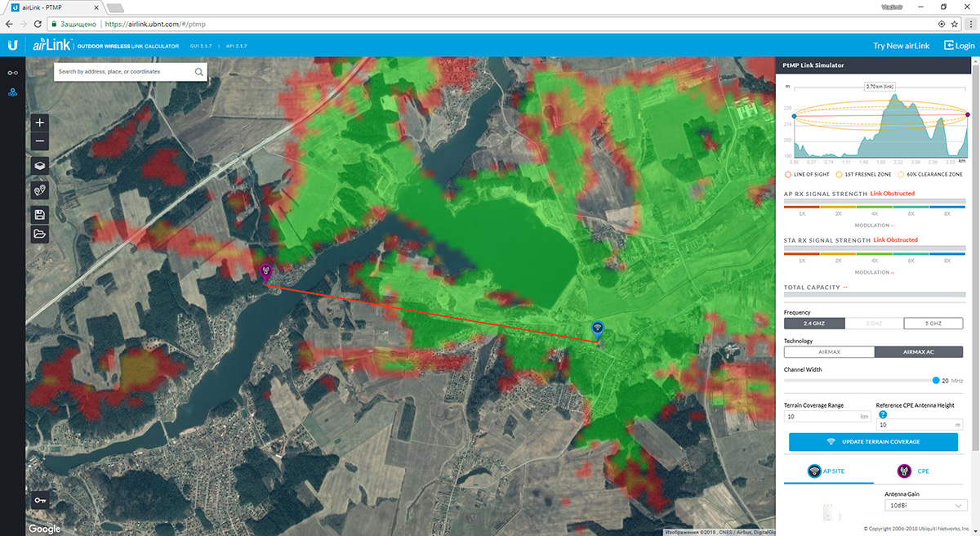
Task: Zoom in the map with plus button
Action: pos(41,123)
